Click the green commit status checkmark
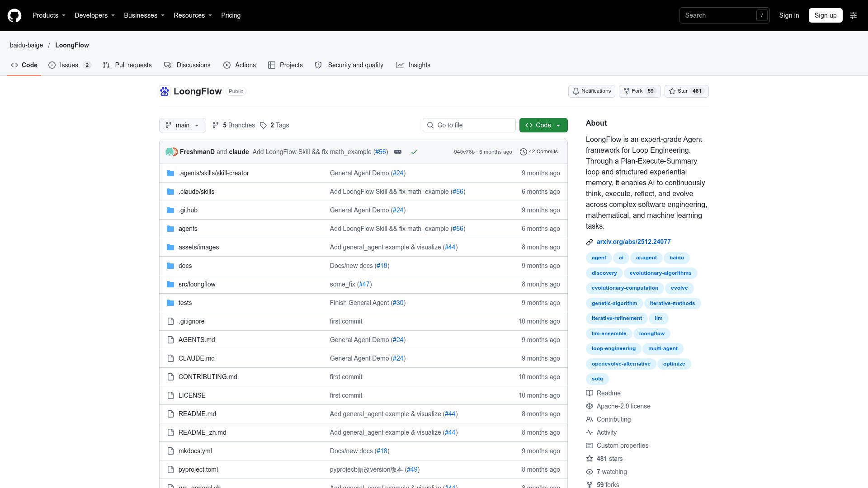The height and width of the screenshot is (488, 868). click(414, 152)
